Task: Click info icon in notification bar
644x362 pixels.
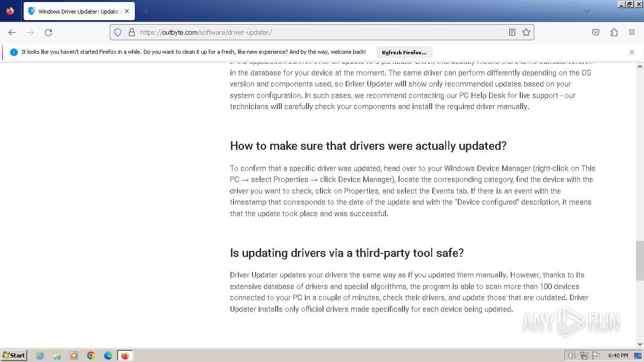Action: tap(14, 52)
